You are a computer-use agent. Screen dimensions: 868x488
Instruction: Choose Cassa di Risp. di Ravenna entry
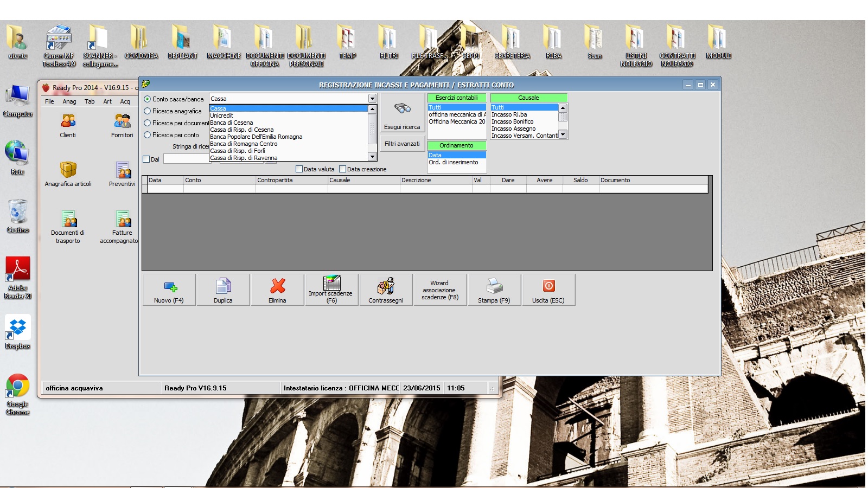289,158
